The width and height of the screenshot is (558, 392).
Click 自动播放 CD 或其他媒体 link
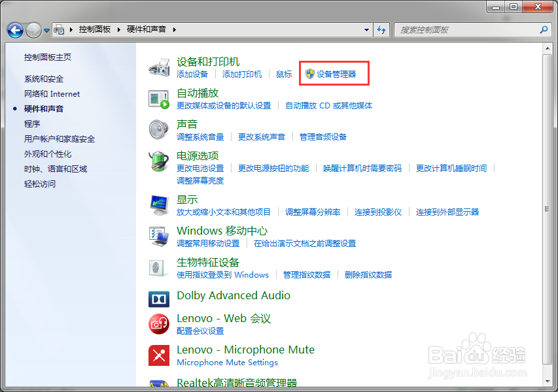point(329,106)
